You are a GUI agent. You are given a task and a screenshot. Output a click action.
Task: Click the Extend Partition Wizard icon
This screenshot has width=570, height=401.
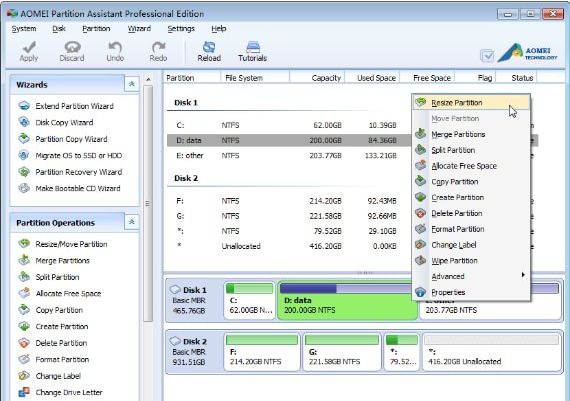(24, 106)
